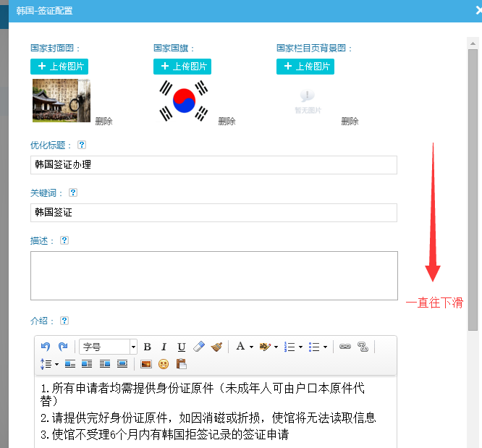The image size is (482, 448).
Task: Click the help icon beside 关键词
Action: point(73,193)
